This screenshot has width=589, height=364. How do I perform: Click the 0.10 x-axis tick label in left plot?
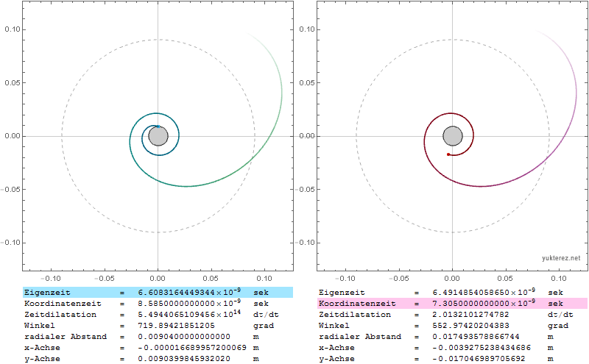pyautogui.click(x=264, y=279)
